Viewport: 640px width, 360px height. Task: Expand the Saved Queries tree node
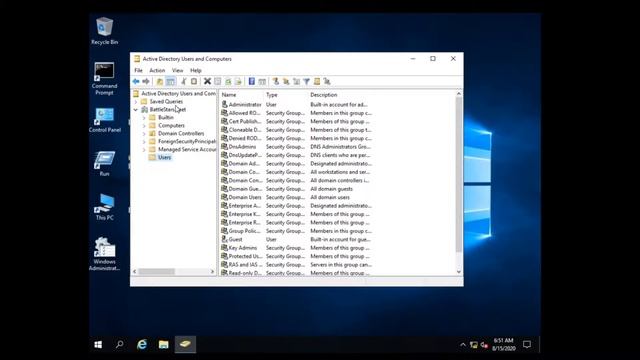tap(136, 102)
